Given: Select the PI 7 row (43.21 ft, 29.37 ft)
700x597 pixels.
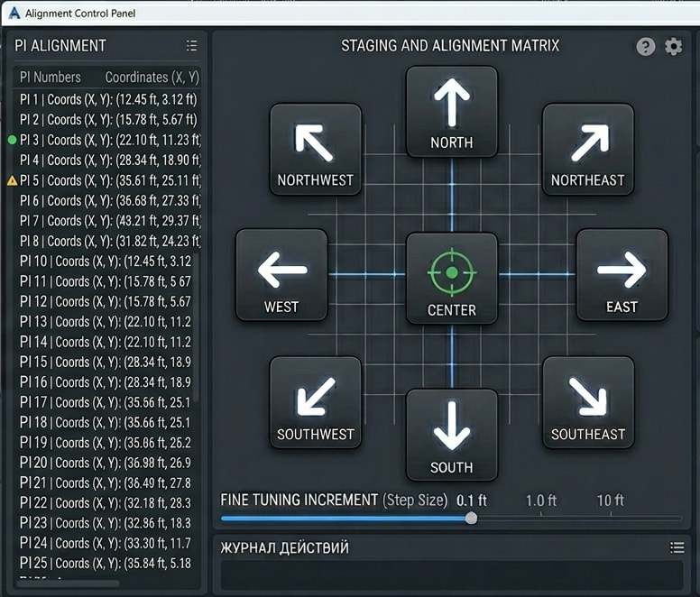Looking at the screenshot, I should pyautogui.click(x=107, y=221).
